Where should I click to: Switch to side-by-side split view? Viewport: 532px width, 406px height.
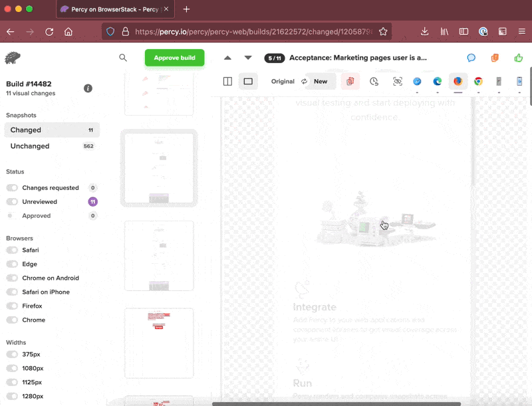tap(227, 82)
